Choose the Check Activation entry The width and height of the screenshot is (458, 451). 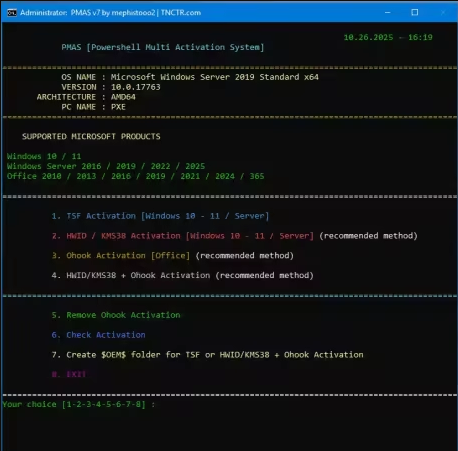tap(98, 335)
